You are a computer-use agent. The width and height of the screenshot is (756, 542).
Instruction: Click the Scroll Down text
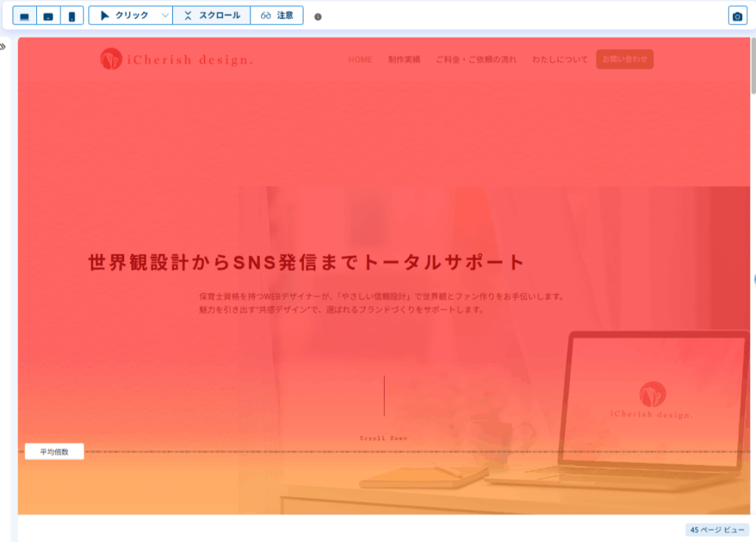[x=384, y=439]
